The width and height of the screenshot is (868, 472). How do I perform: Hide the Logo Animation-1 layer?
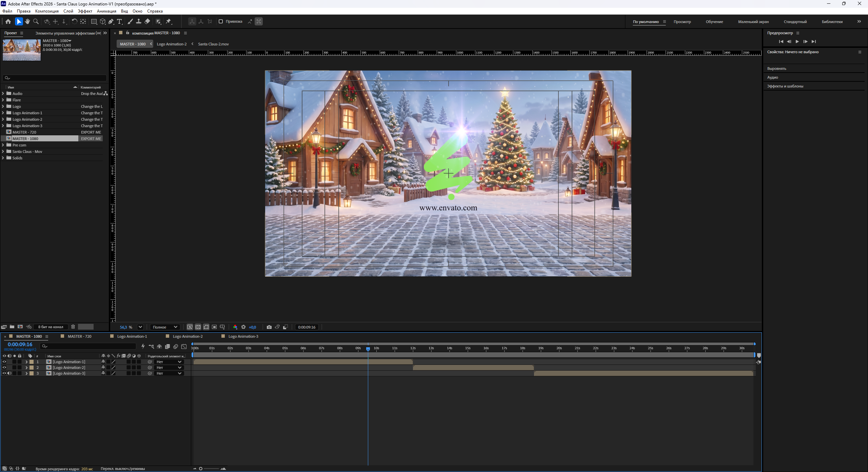pyautogui.click(x=4, y=362)
